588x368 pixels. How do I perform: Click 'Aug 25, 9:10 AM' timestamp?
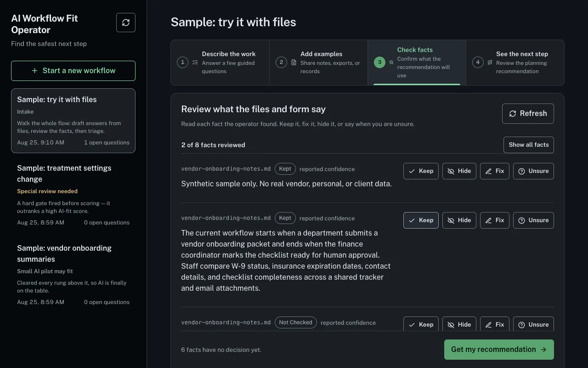[x=41, y=143]
